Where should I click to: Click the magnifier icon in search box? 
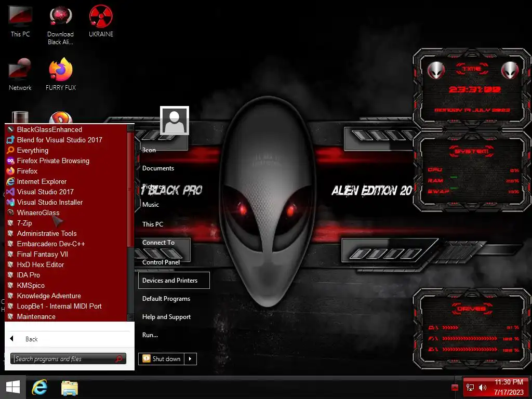pyautogui.click(x=119, y=359)
